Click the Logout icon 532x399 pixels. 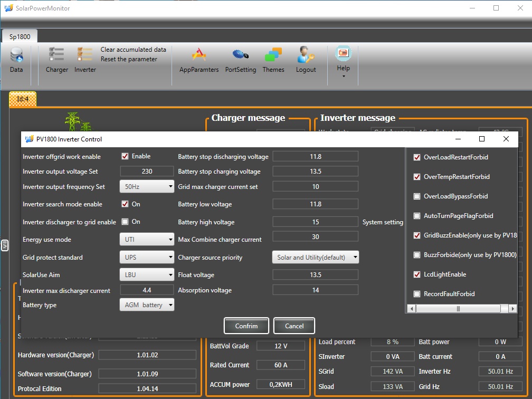[x=306, y=55]
